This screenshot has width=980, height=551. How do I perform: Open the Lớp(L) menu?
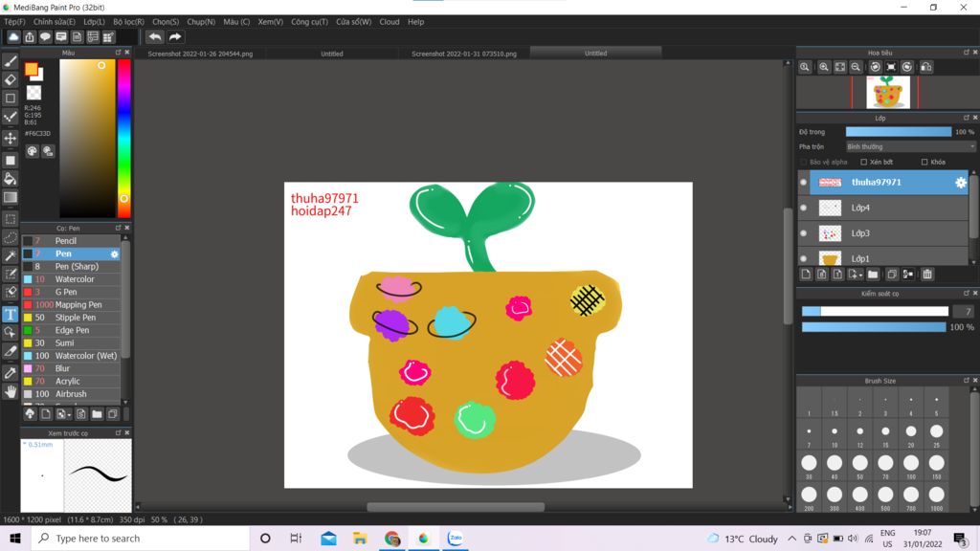pos(94,22)
